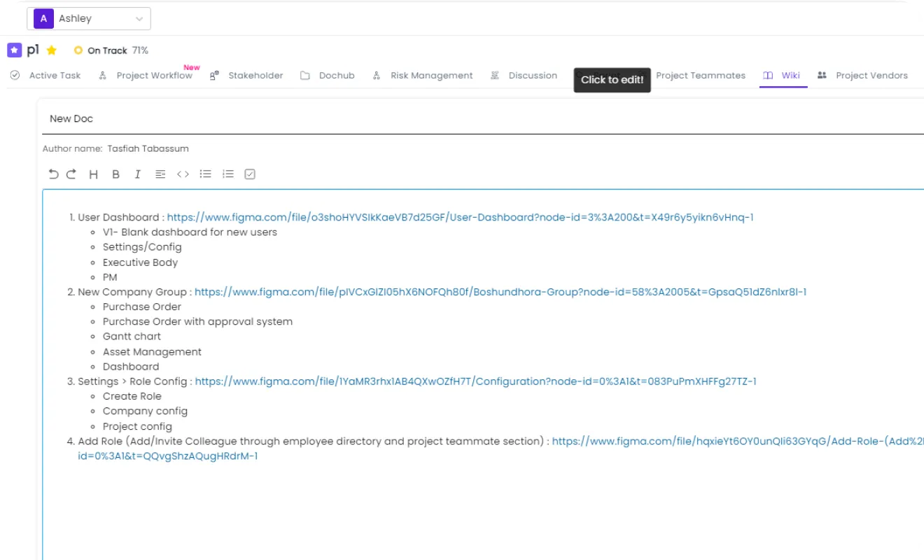Click the Stakeholder tab icon

click(214, 76)
